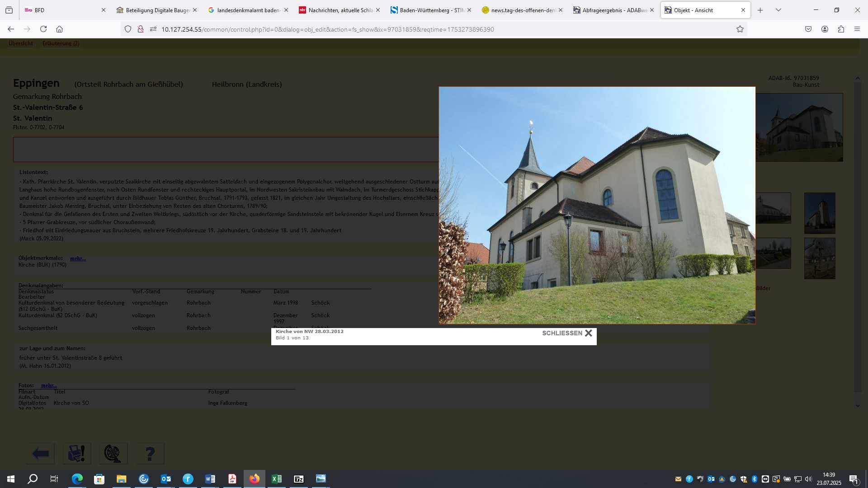Click the back arrow button at bottom
The width and height of the screenshot is (868, 488).
pos(41,454)
